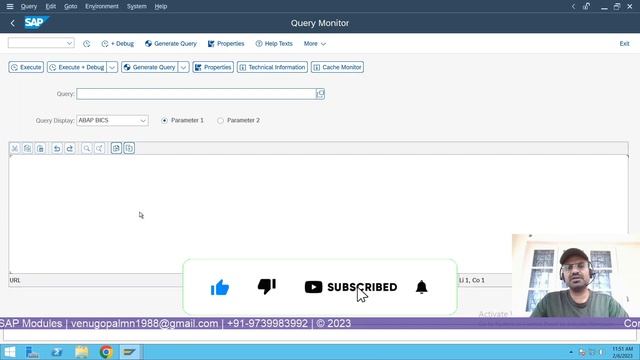
Task: Click + Debug in the top toolbar
Action: [118, 44]
